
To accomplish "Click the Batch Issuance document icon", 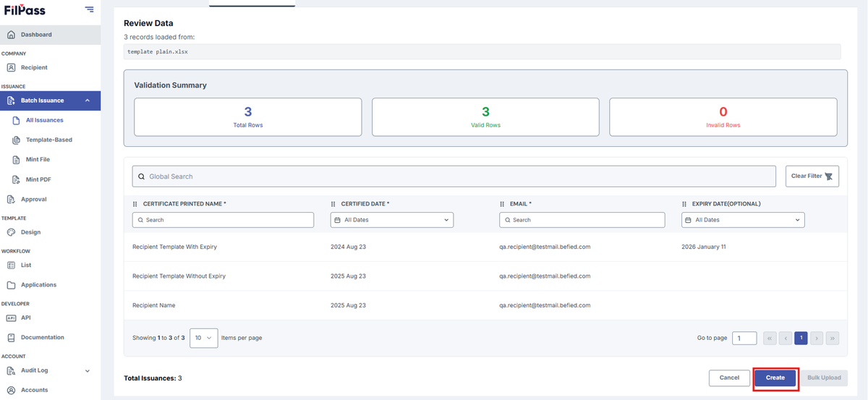I will [11, 101].
